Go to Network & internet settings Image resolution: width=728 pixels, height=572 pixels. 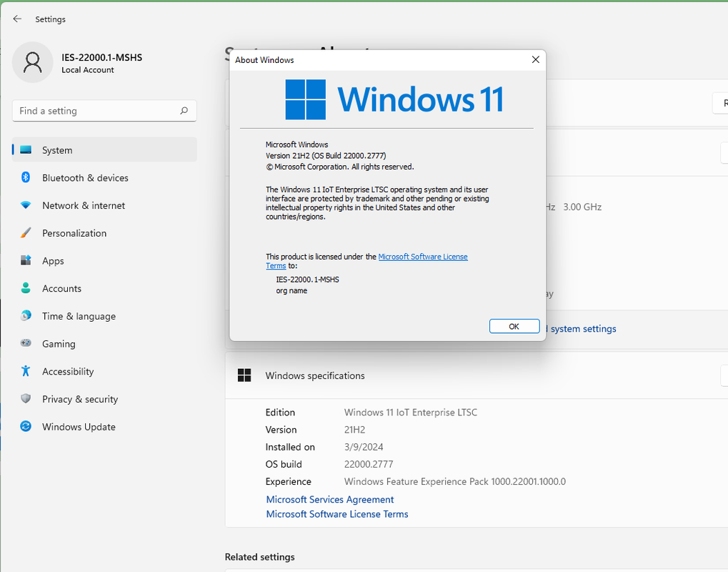click(104, 205)
